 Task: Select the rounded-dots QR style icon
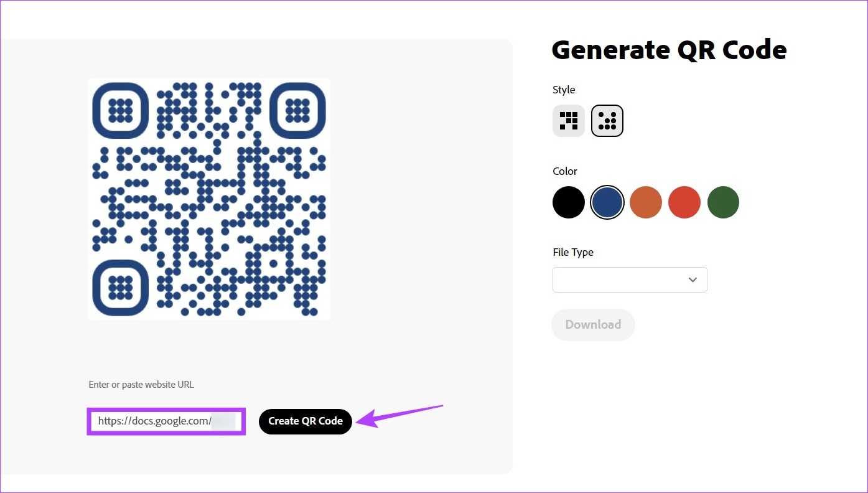(607, 121)
